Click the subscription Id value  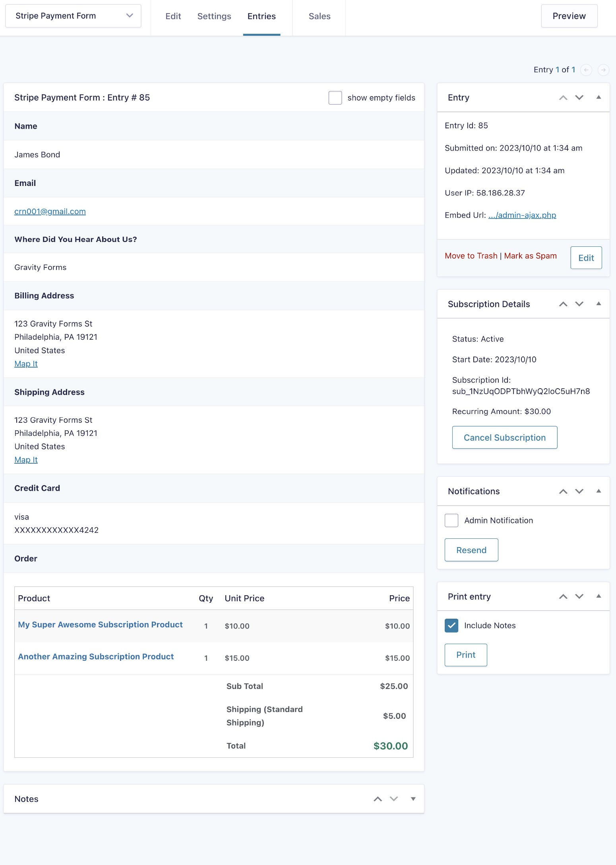(x=521, y=391)
